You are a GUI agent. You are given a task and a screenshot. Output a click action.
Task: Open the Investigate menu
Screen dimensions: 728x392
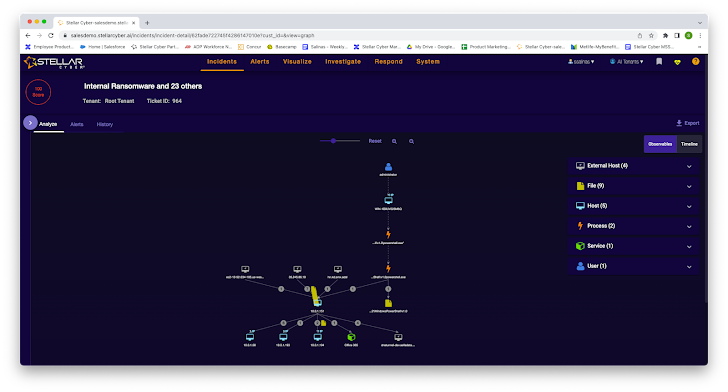pyautogui.click(x=343, y=61)
